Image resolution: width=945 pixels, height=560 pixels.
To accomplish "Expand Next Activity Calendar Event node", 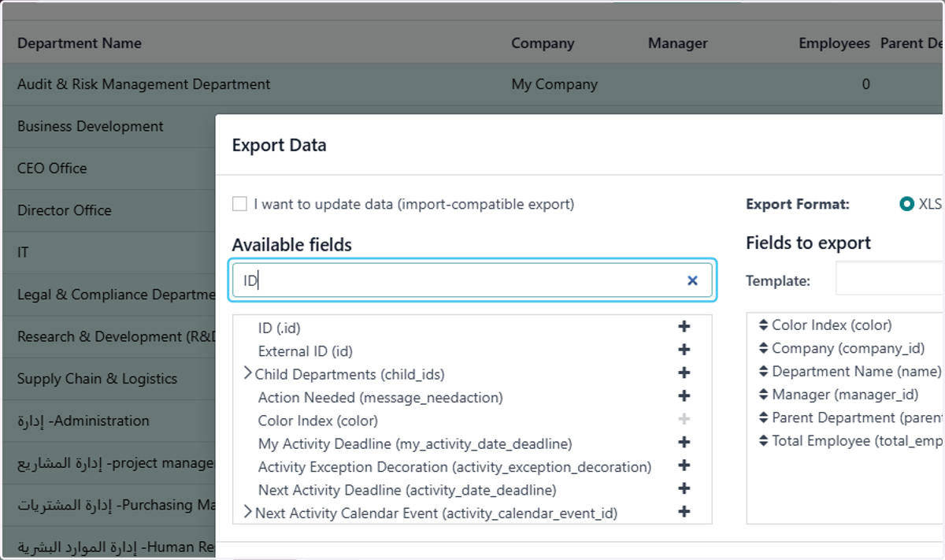I will (x=247, y=513).
